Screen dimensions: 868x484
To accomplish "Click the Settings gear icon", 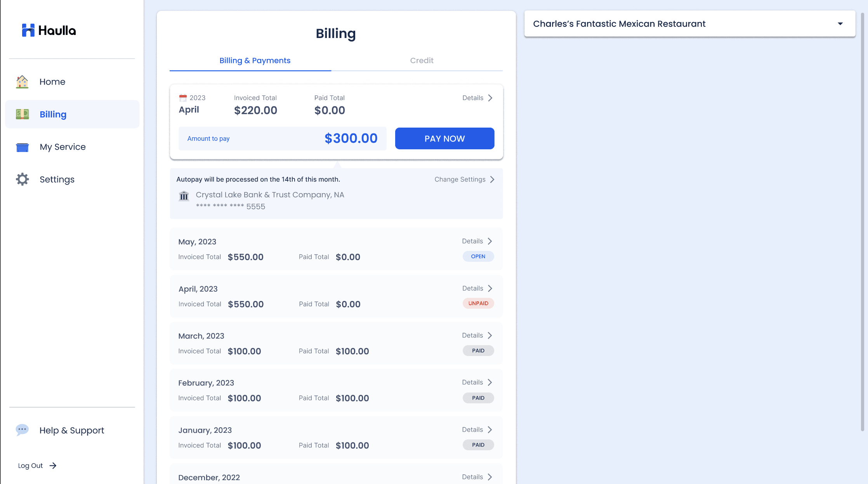I will [22, 179].
